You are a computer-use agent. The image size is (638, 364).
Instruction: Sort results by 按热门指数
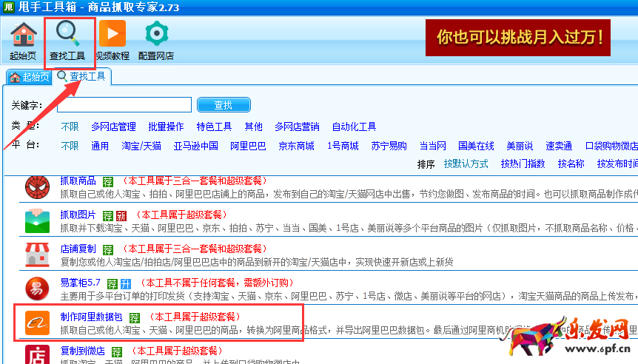(x=523, y=164)
